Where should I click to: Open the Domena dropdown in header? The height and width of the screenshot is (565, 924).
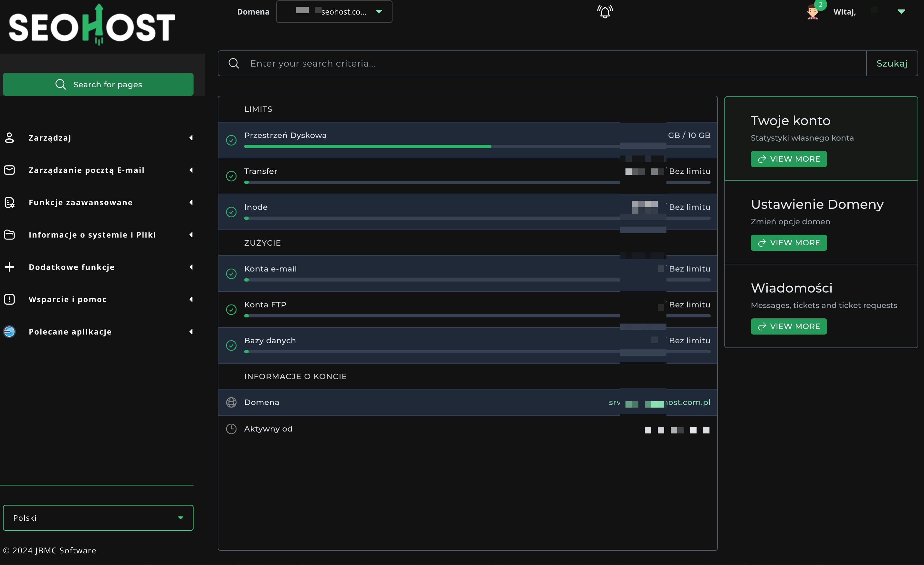point(334,12)
